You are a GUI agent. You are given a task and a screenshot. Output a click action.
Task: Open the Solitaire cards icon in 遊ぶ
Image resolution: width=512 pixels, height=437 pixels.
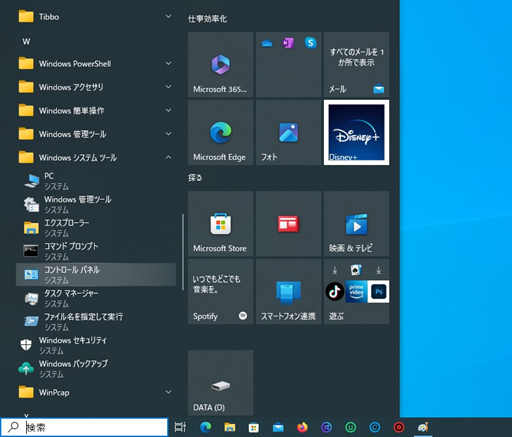click(x=356, y=270)
